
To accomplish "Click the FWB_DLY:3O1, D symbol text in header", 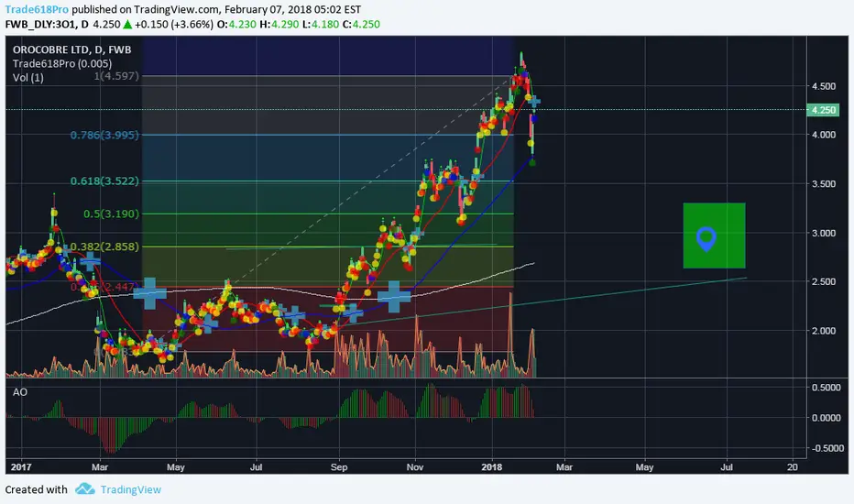I will [x=47, y=24].
